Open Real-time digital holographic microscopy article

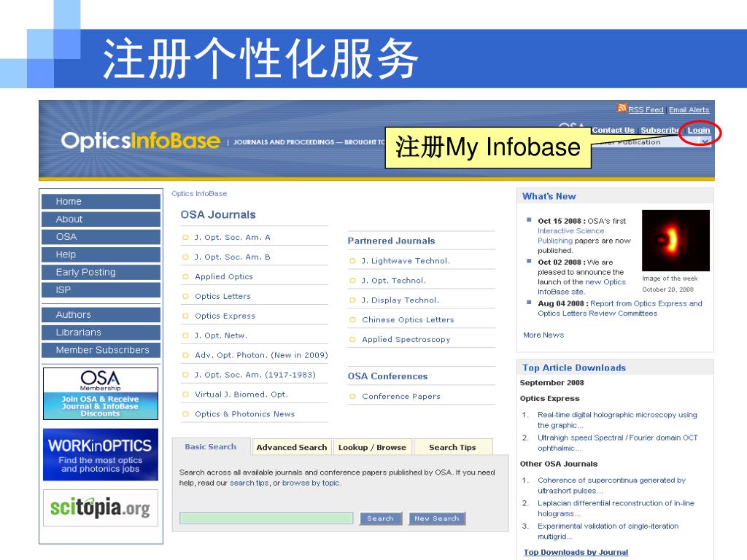pyautogui.click(x=617, y=420)
